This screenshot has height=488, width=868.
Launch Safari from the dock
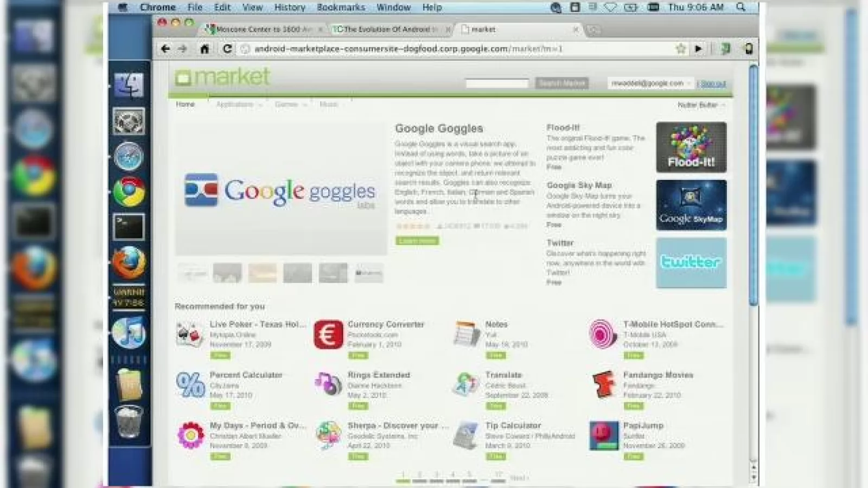coord(129,157)
